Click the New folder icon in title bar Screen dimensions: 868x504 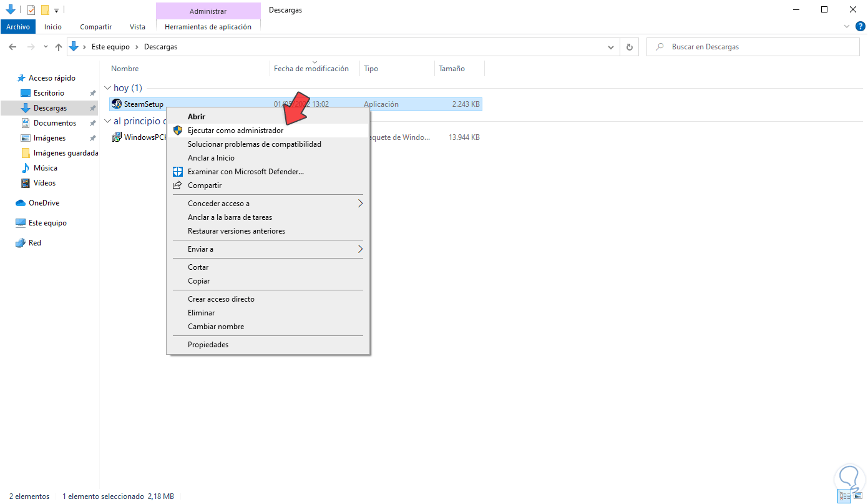(45, 10)
